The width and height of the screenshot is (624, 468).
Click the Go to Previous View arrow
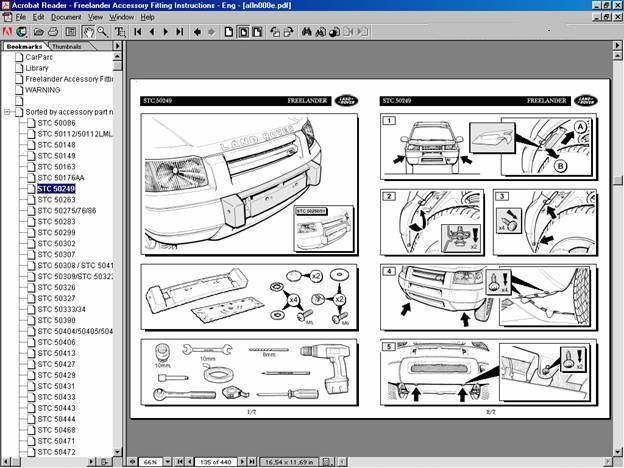coord(197,32)
